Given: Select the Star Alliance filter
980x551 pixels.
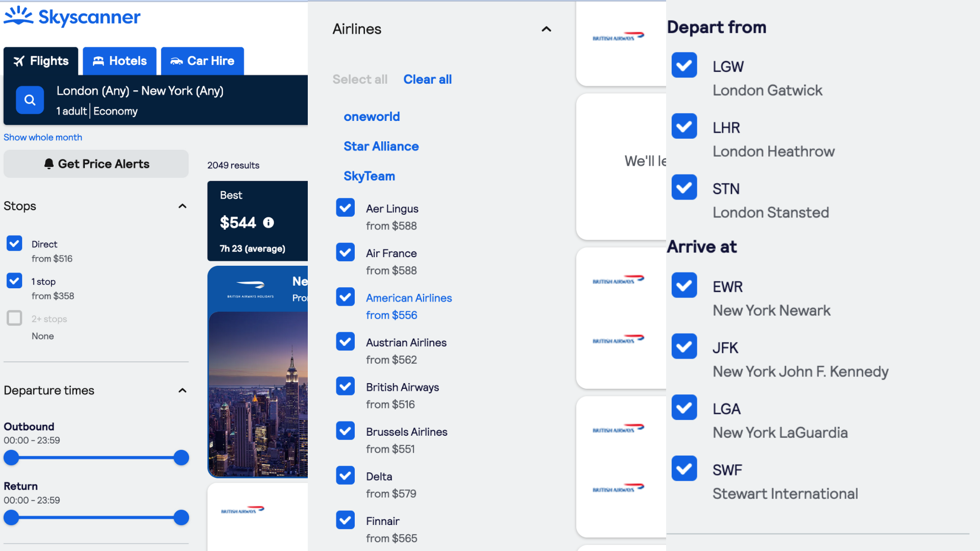Looking at the screenshot, I should pyautogui.click(x=381, y=146).
